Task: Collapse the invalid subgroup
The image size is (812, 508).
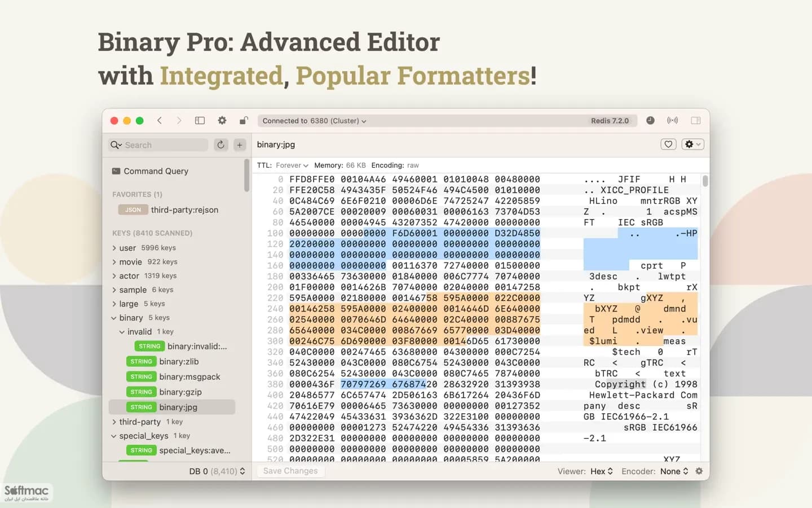Action: [122, 332]
